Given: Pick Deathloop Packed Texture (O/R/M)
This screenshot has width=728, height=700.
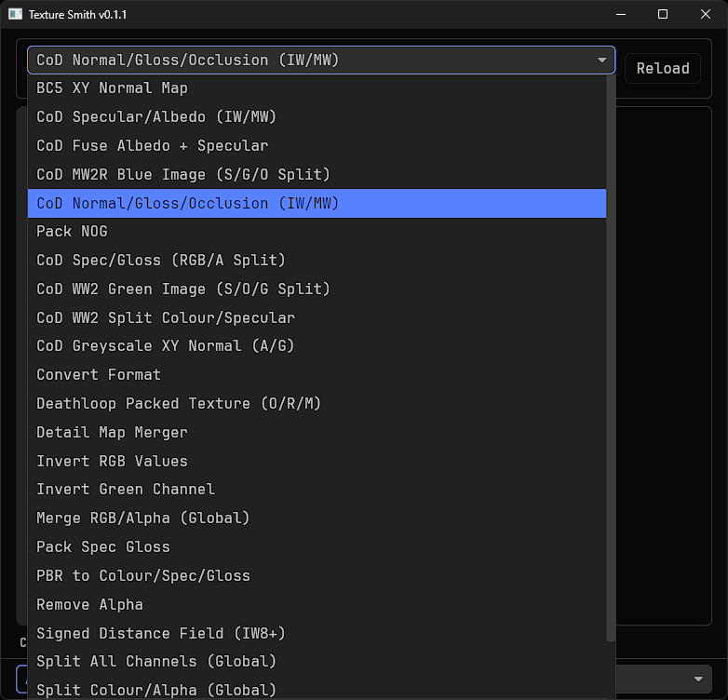Looking at the screenshot, I should pos(317,404).
